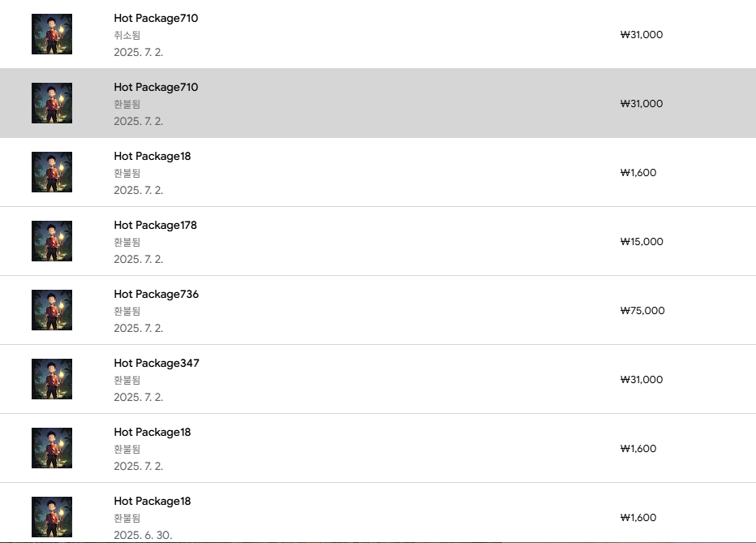Click the 2025. 6. 30. purchase date
The image size is (756, 543).
[x=143, y=535]
